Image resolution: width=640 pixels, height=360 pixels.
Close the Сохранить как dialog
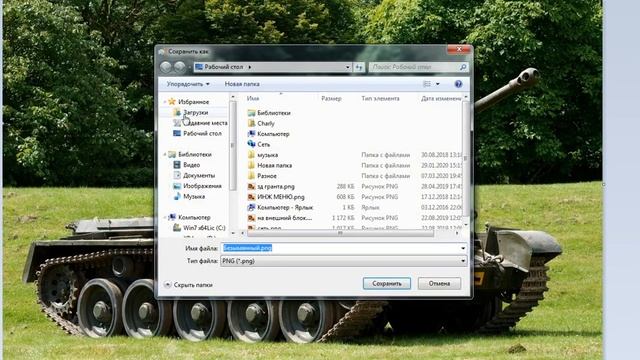tap(459, 49)
